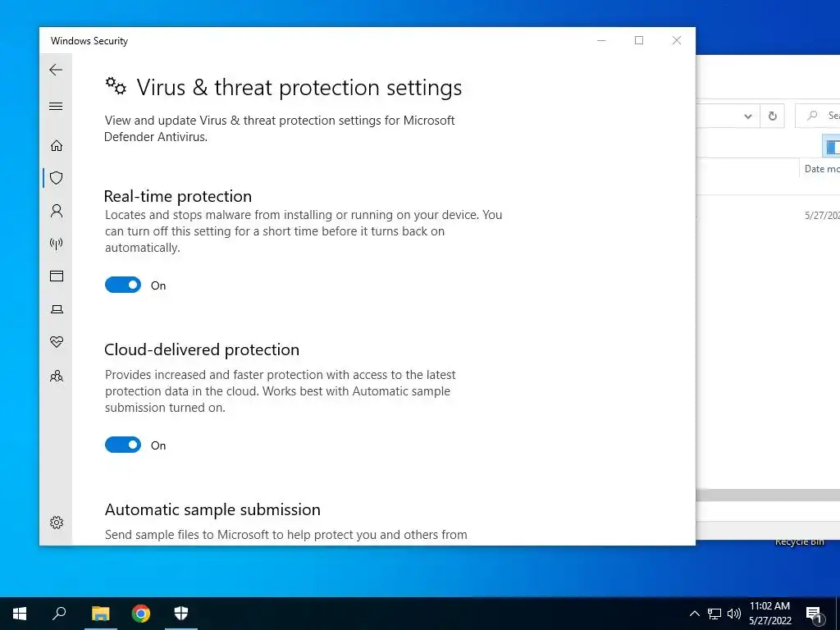Launch Google Chrome from taskbar

coord(141,614)
